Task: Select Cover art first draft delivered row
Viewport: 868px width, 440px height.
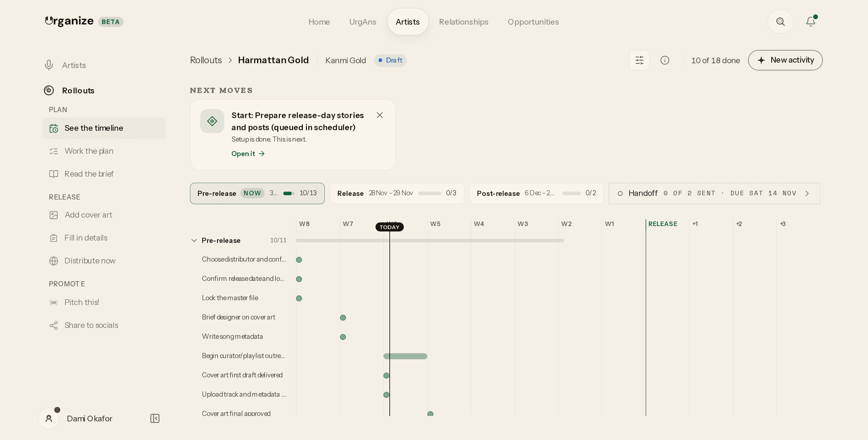Action: tap(242, 375)
